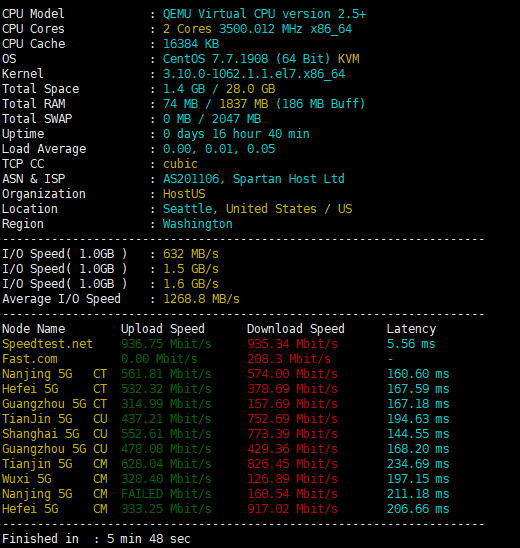Click Nanjing CT upload speed 561.81 Mbit/s

(x=166, y=374)
